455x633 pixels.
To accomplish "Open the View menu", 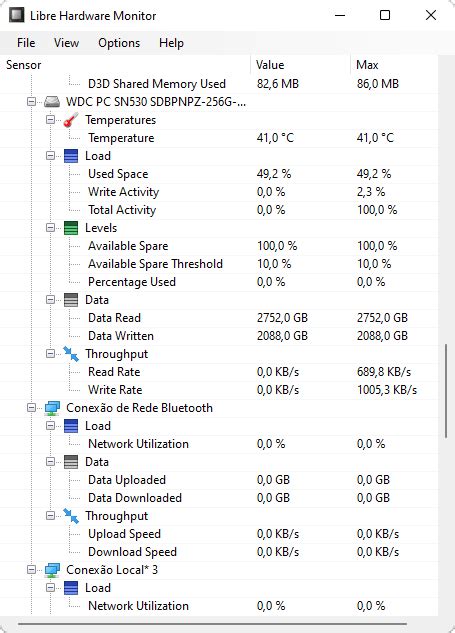I will 67,43.
